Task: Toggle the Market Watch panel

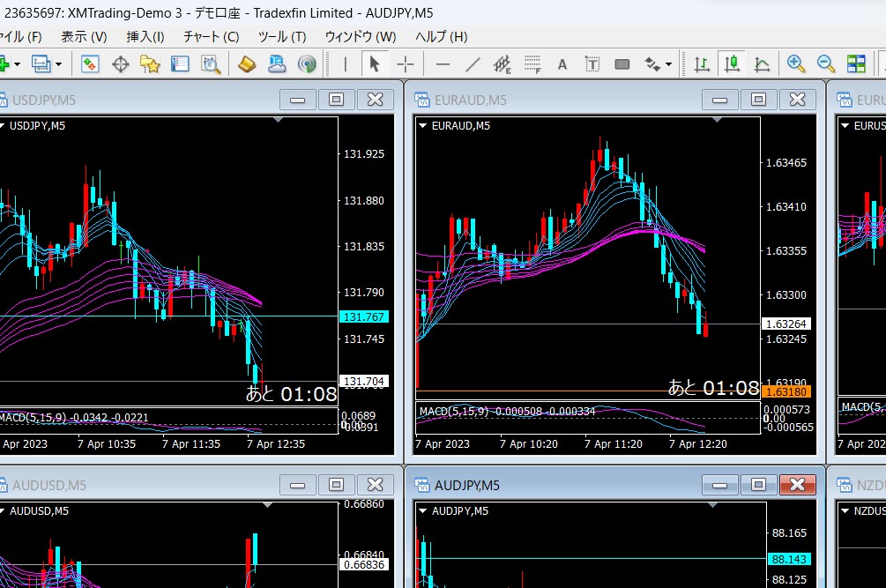Action: pos(91,63)
